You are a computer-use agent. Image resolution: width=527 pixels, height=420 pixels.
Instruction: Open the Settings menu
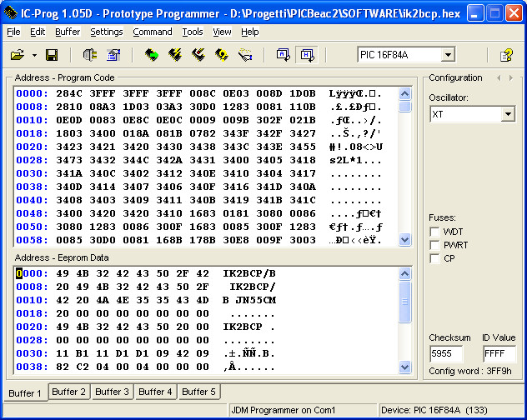pyautogui.click(x=106, y=32)
